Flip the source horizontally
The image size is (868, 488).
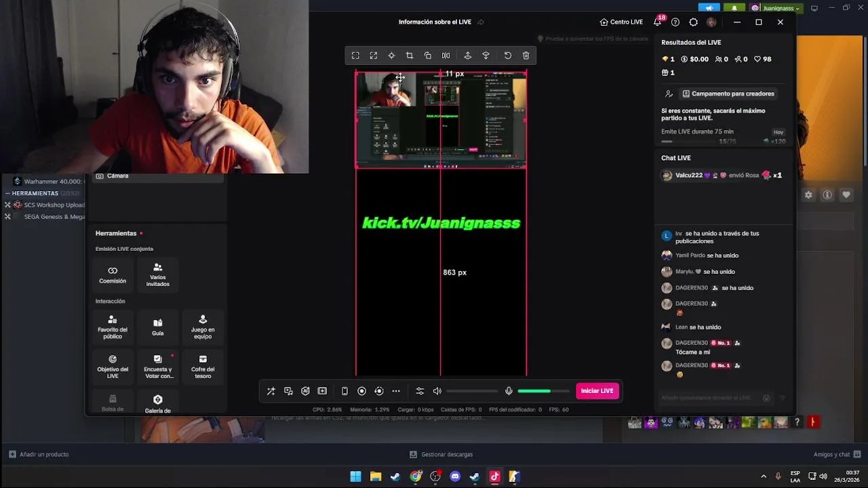446,56
